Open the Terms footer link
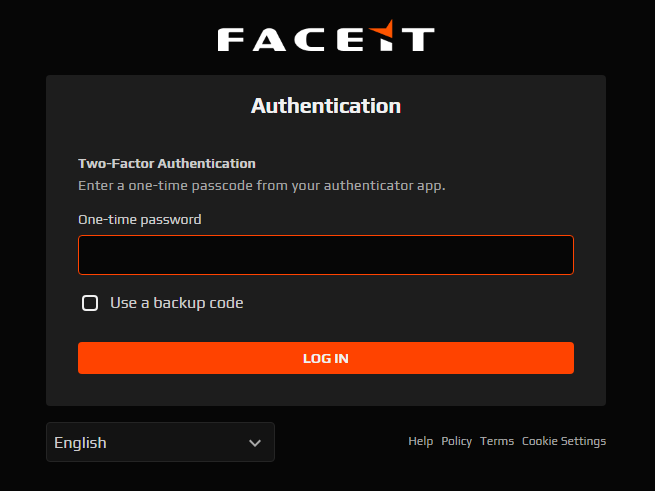This screenshot has width=655, height=491. click(497, 441)
